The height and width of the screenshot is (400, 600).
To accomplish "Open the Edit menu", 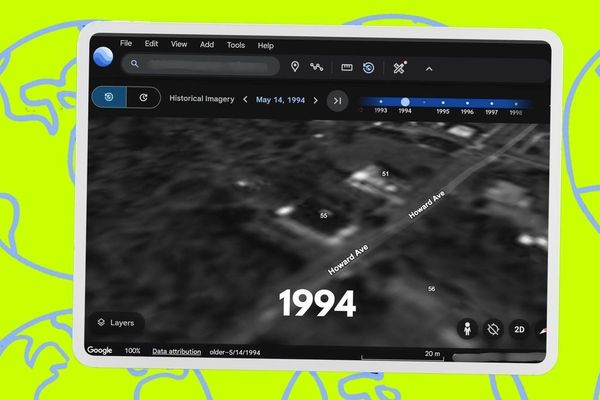I will pos(151,44).
